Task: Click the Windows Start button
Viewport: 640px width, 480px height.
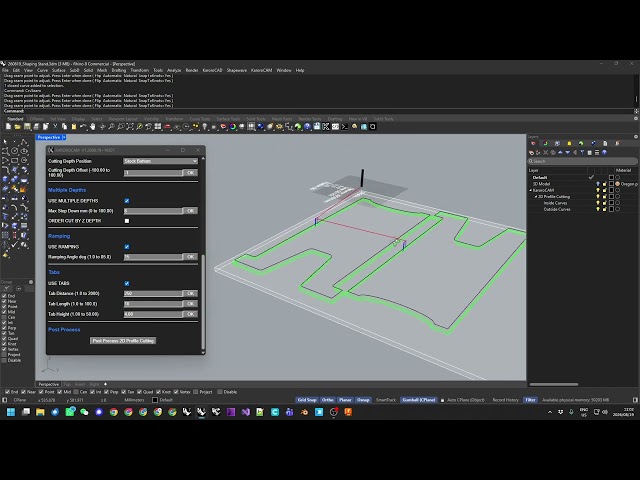Action: [x=11, y=412]
